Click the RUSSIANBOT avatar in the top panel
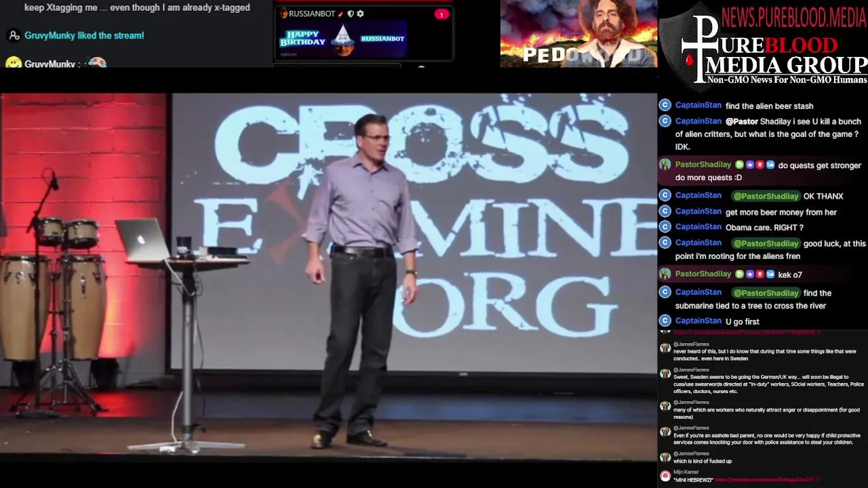The width and height of the screenshot is (868, 488). click(283, 14)
